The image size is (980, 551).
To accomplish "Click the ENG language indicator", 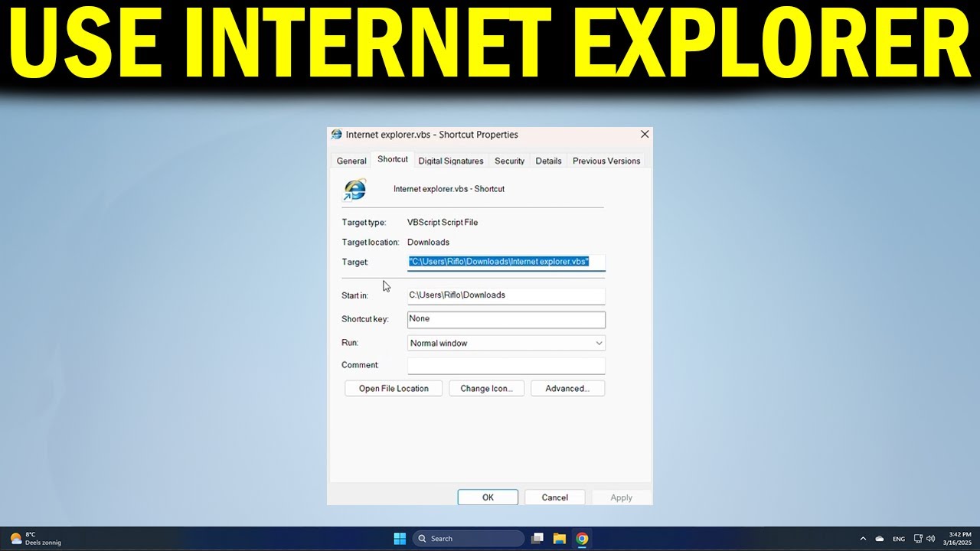I will [x=899, y=539].
